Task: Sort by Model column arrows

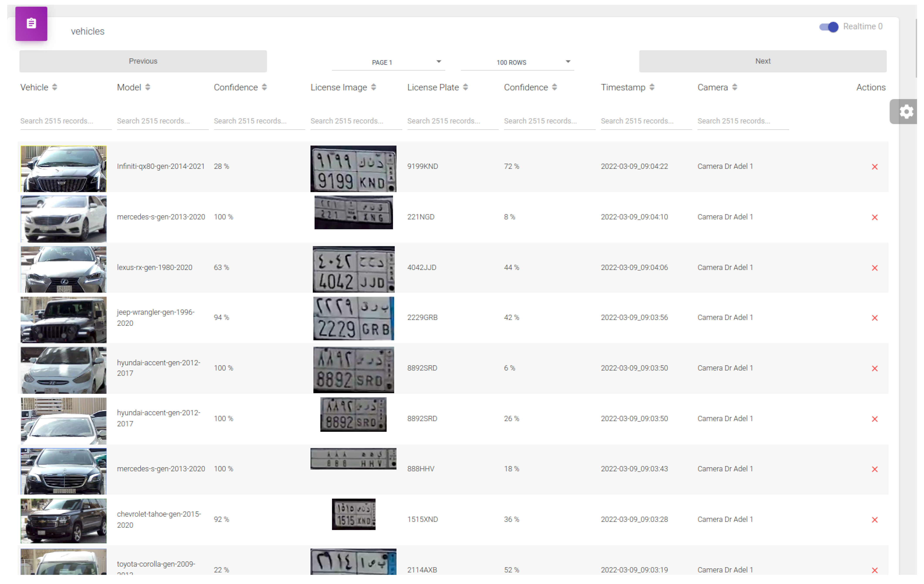Action: point(148,88)
